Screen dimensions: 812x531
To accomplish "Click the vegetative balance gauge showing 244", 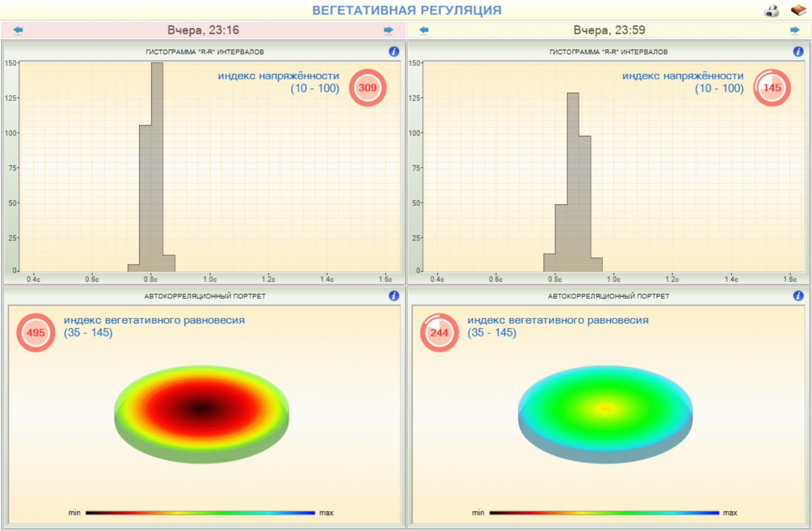I will (x=439, y=333).
